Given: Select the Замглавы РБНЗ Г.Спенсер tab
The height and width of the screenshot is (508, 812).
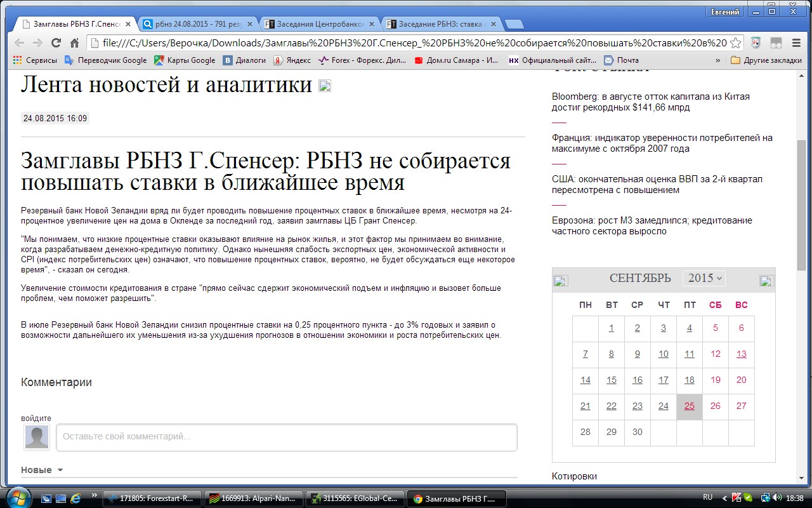Looking at the screenshot, I should (x=77, y=24).
